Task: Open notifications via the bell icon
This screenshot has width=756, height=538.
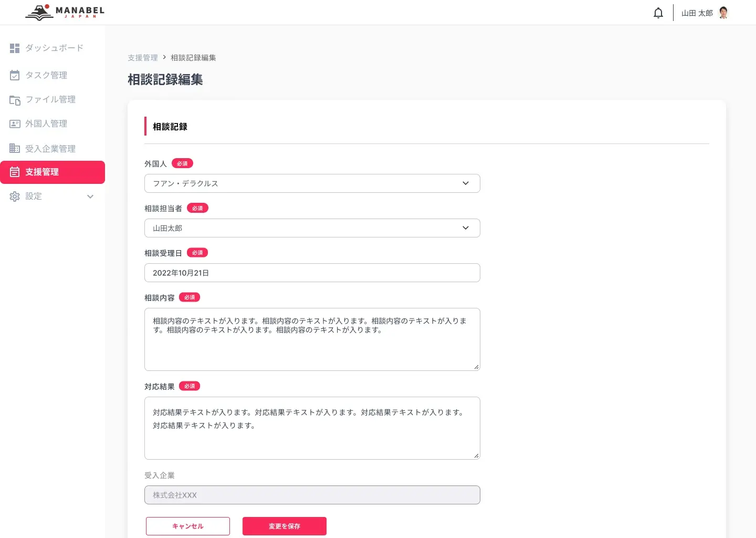Action: [658, 13]
